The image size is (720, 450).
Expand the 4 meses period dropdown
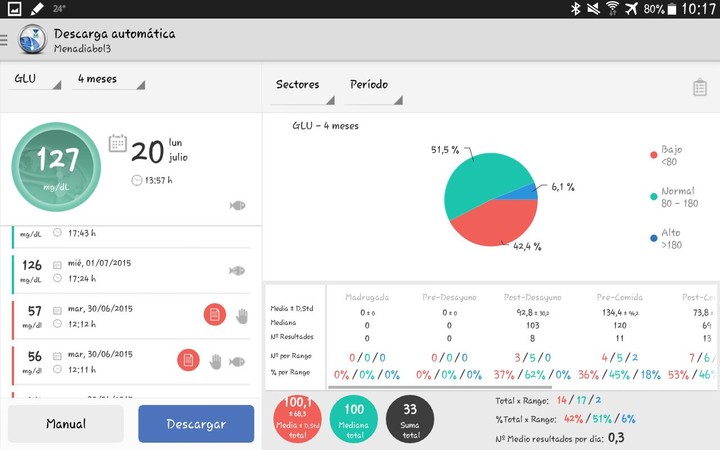click(x=109, y=80)
